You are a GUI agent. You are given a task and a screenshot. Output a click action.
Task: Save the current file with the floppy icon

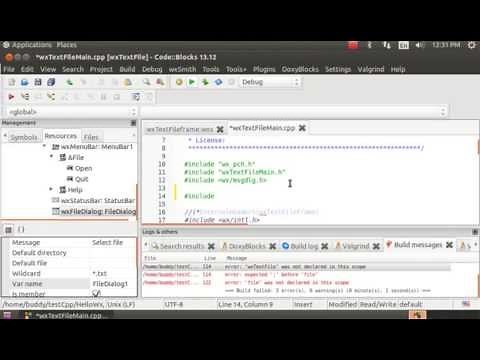pos(38,82)
